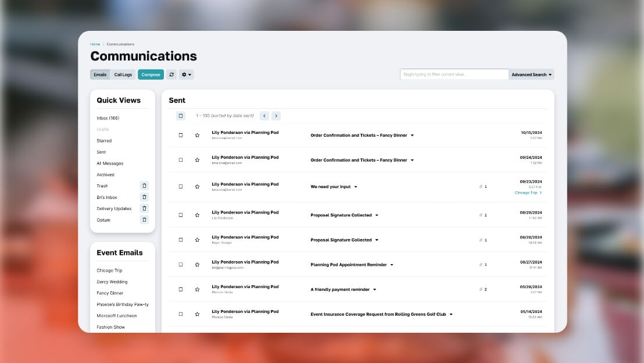This screenshot has width=644, height=363.
Task: Open the All Messages quick view
Action: click(110, 163)
